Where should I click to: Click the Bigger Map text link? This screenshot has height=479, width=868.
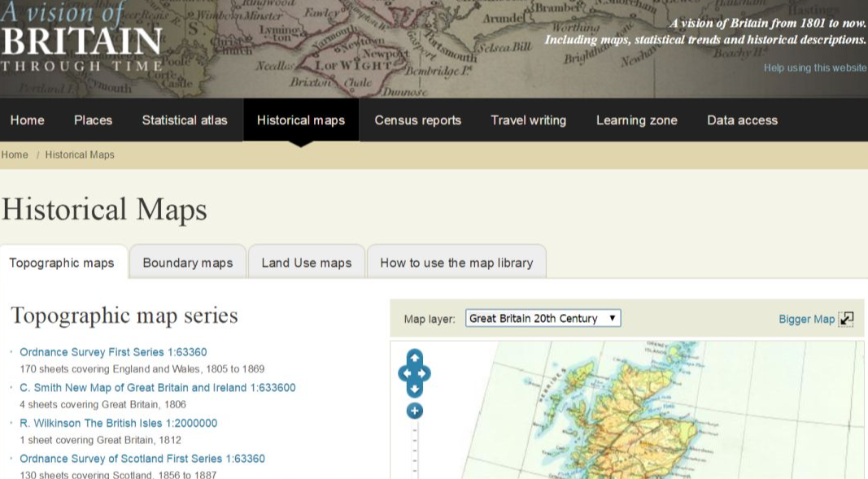tap(806, 319)
